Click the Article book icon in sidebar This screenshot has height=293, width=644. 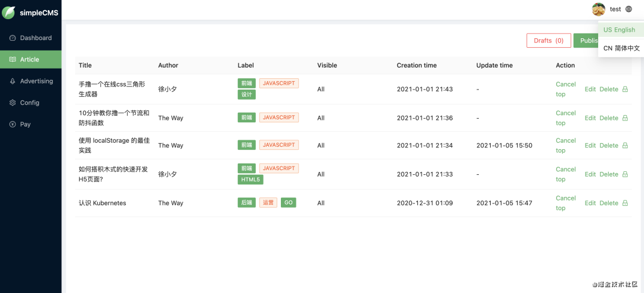[13, 60]
